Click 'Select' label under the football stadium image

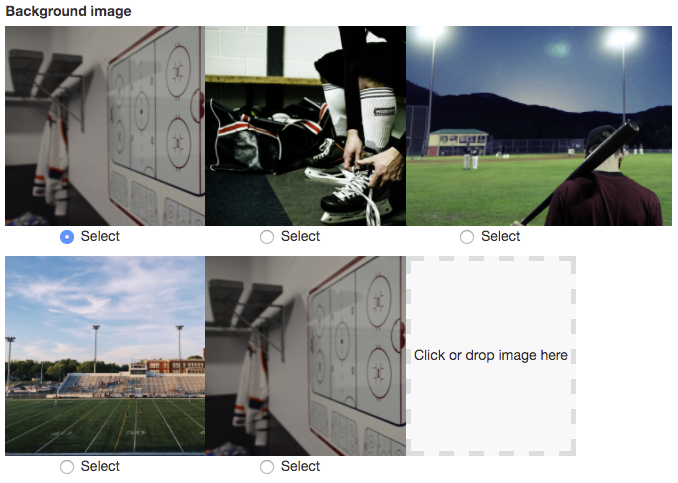coord(100,467)
